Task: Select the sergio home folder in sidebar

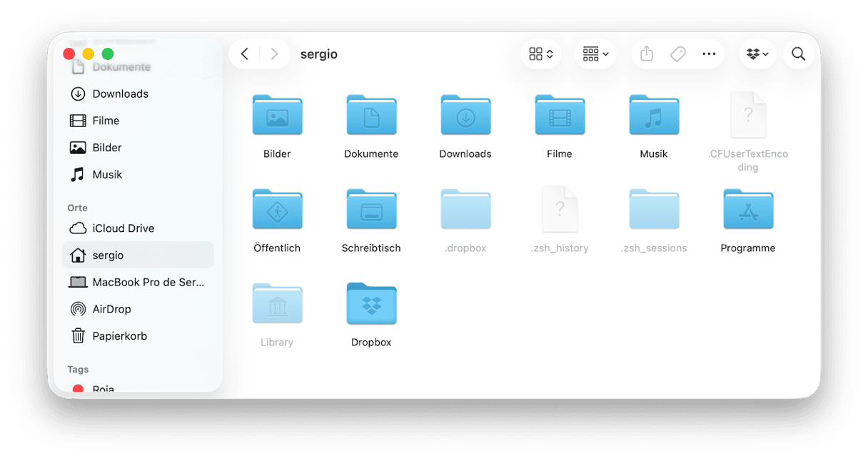Action: [x=138, y=255]
